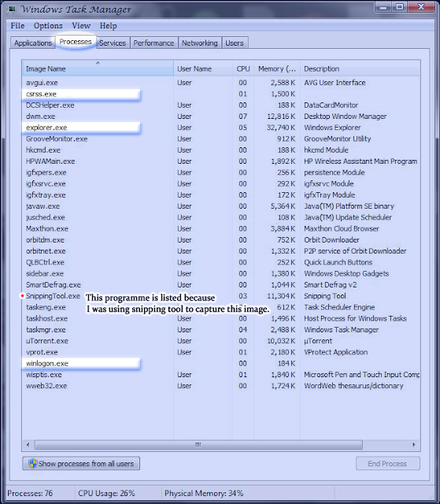Select the GrooveMonitor.exe process
This screenshot has height=504, width=440.
point(221,139)
